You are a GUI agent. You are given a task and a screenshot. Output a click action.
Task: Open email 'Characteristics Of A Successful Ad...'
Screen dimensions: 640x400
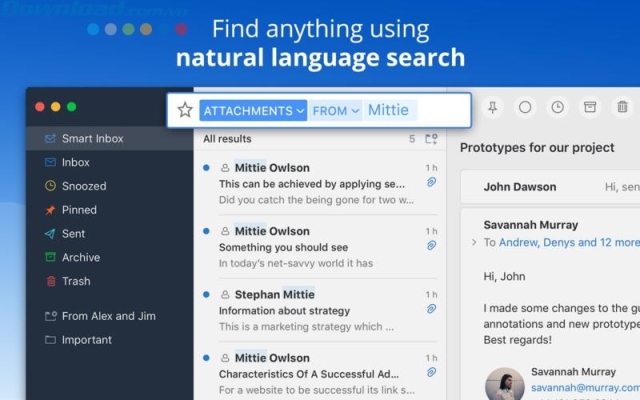[x=320, y=373]
